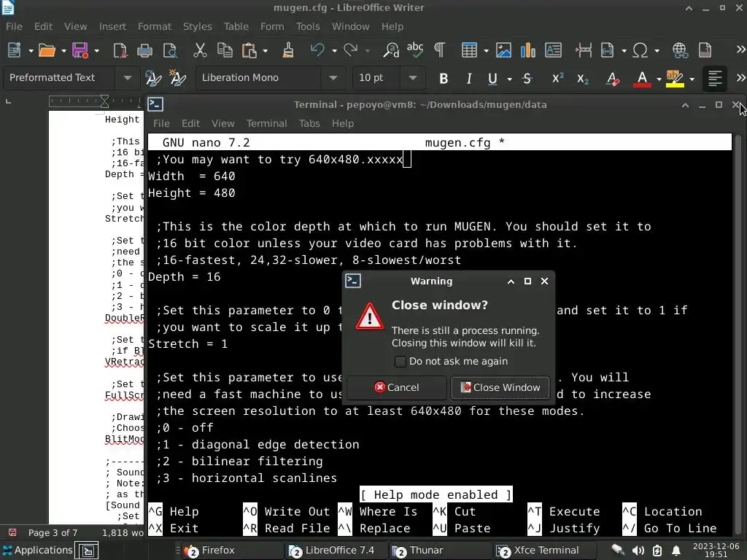Viewport: 747px width, 560px height.
Task: Open the Terminal window's Terminal menu
Action: pyautogui.click(x=267, y=123)
